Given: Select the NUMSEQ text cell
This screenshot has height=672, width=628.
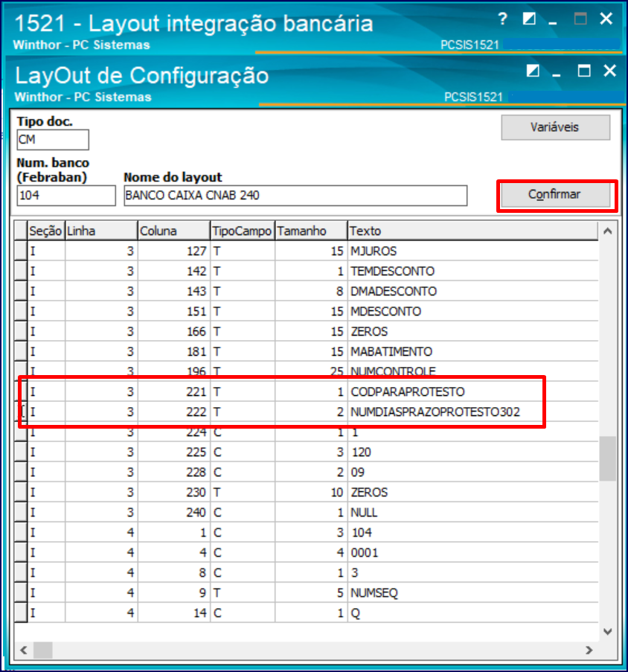Looking at the screenshot, I should tap(473, 594).
